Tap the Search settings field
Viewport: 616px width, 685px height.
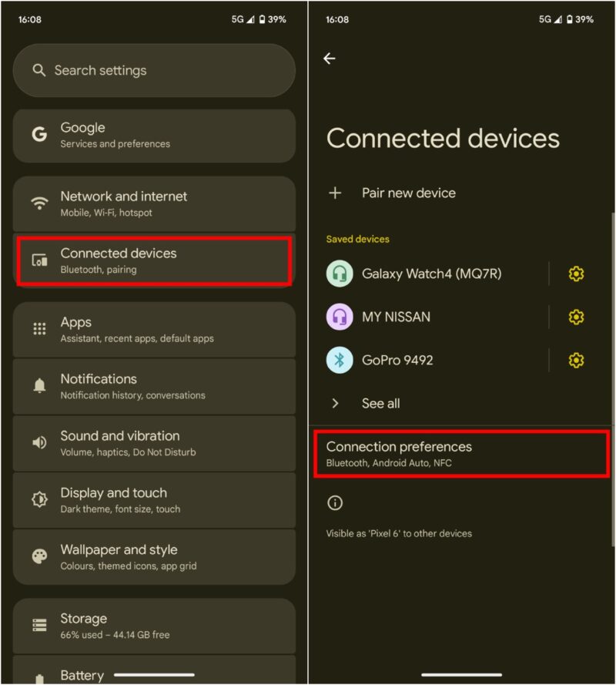pos(154,70)
